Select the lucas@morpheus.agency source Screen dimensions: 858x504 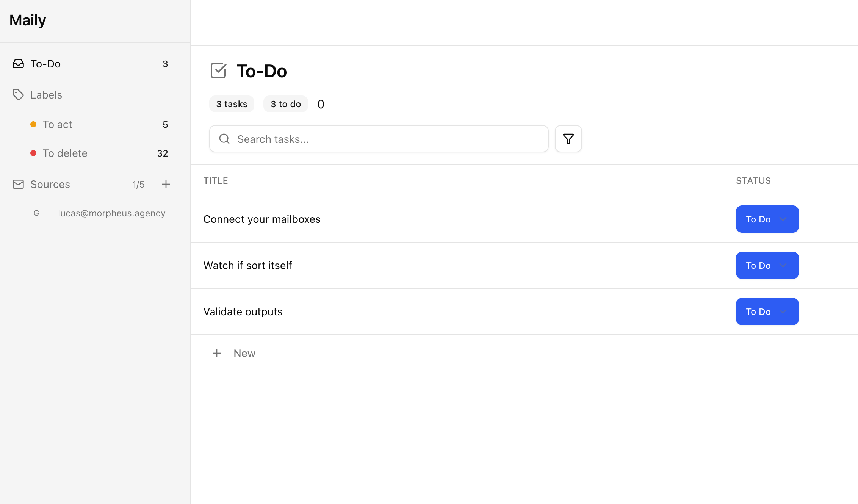(111, 213)
